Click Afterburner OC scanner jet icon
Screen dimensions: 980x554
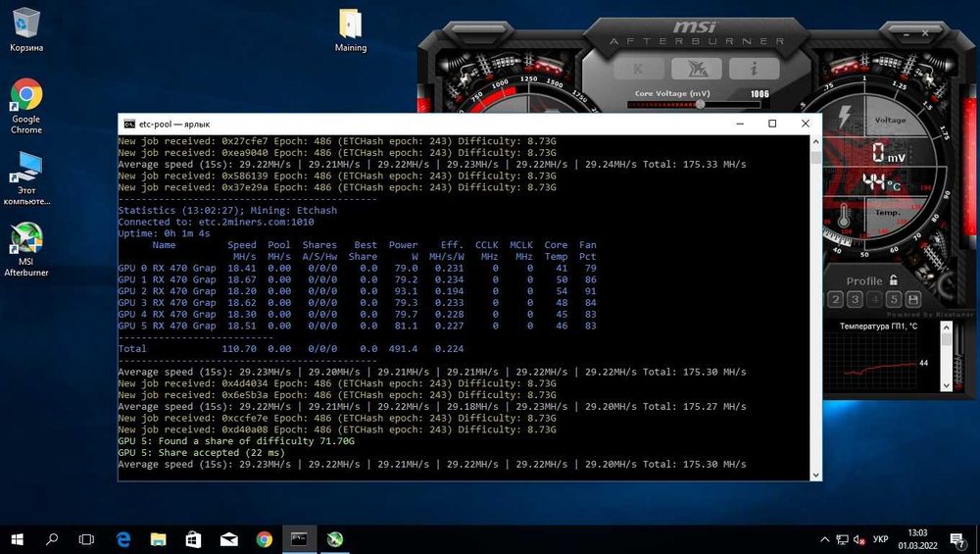coord(696,69)
